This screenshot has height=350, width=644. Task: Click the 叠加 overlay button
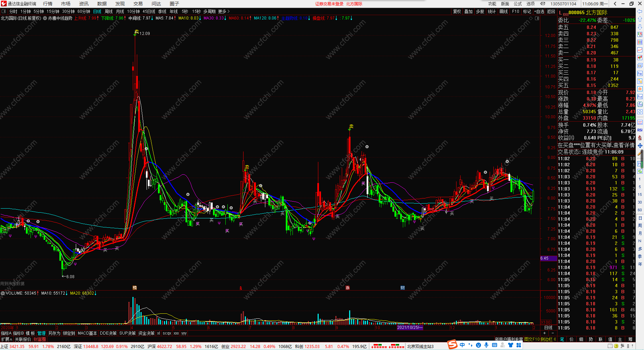click(468, 11)
